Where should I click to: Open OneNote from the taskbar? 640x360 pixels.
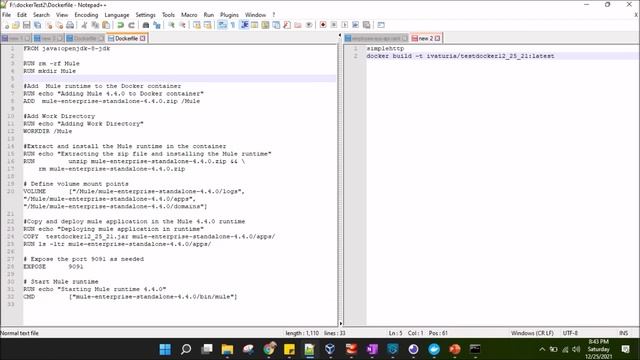click(x=372, y=349)
